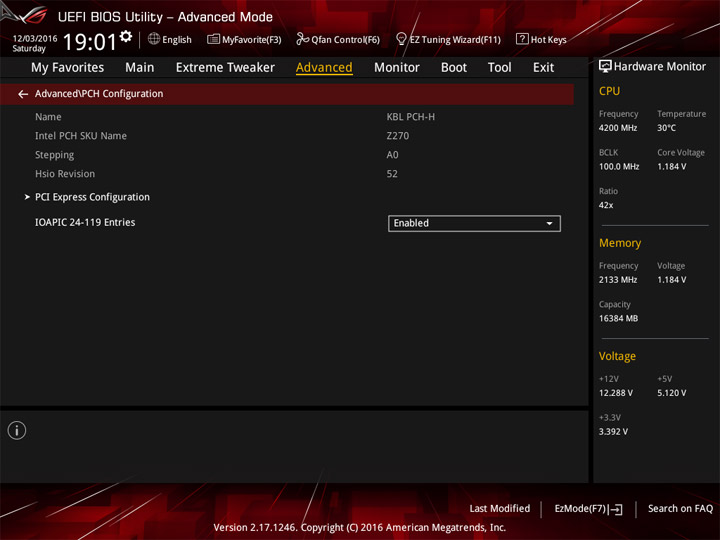
Task: Click the EZ Tuning Wizard lightbulb icon
Action: coord(401,39)
